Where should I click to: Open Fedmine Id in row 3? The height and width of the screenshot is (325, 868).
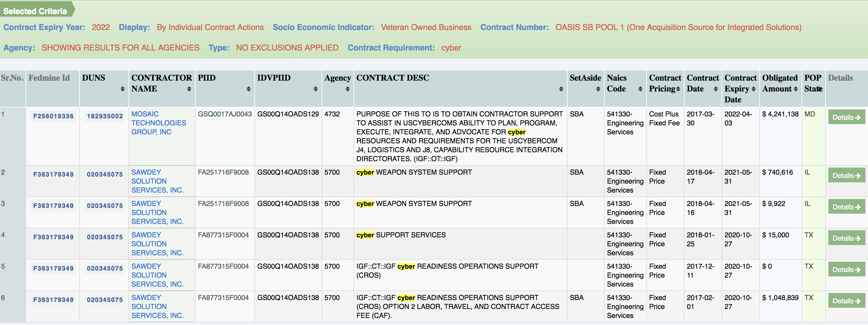click(x=53, y=206)
